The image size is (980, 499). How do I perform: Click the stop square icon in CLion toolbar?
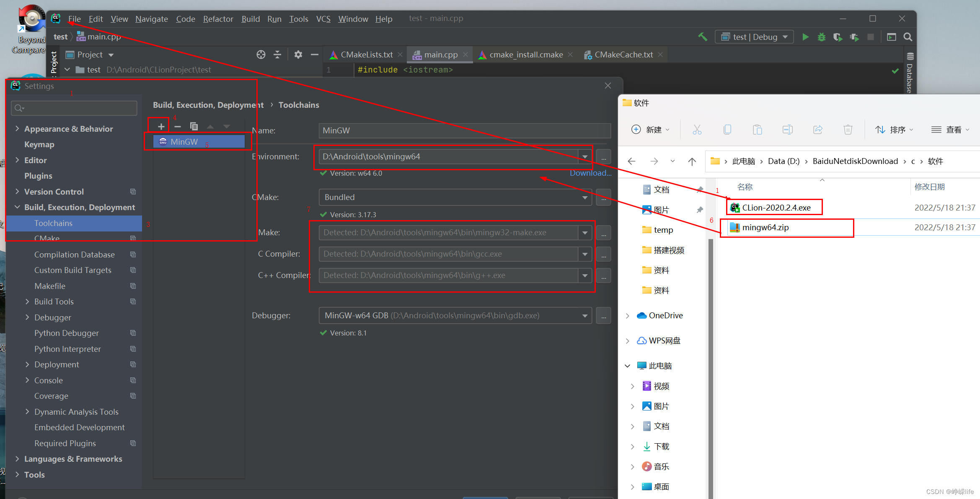click(871, 37)
